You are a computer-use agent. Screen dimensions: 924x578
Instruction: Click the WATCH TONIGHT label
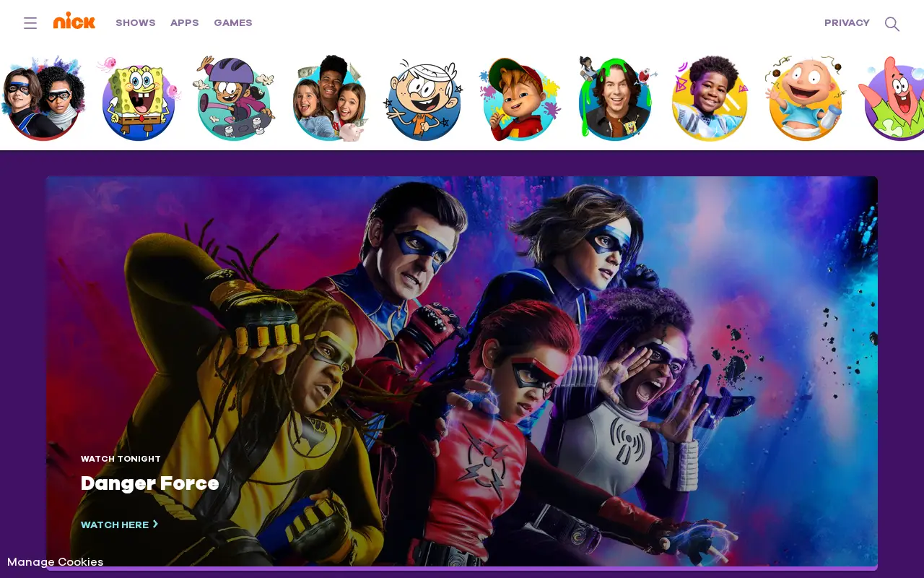pyautogui.click(x=121, y=459)
